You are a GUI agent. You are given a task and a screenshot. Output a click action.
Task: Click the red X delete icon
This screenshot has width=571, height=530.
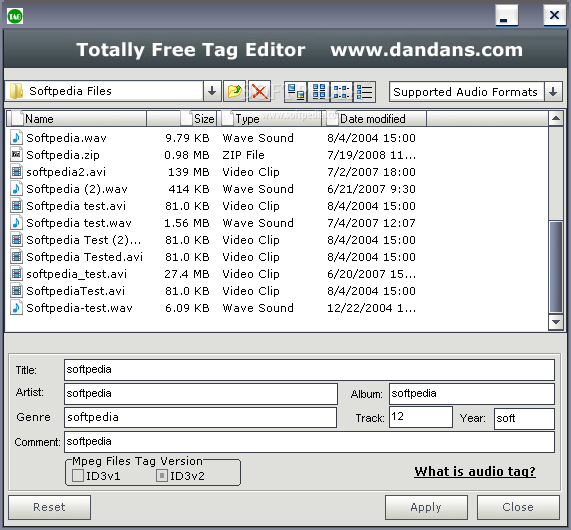click(259, 91)
